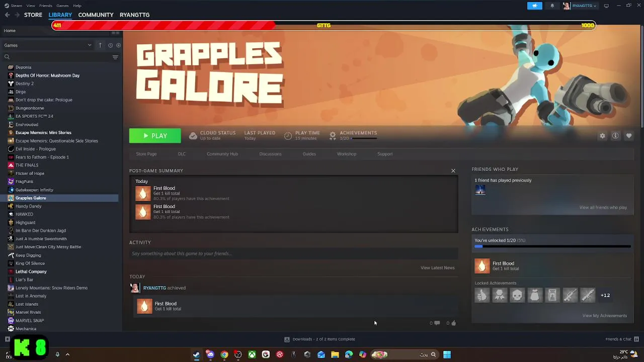Open Chrome from the Windows taskbar
This screenshot has height=362, width=644.
coord(224,354)
